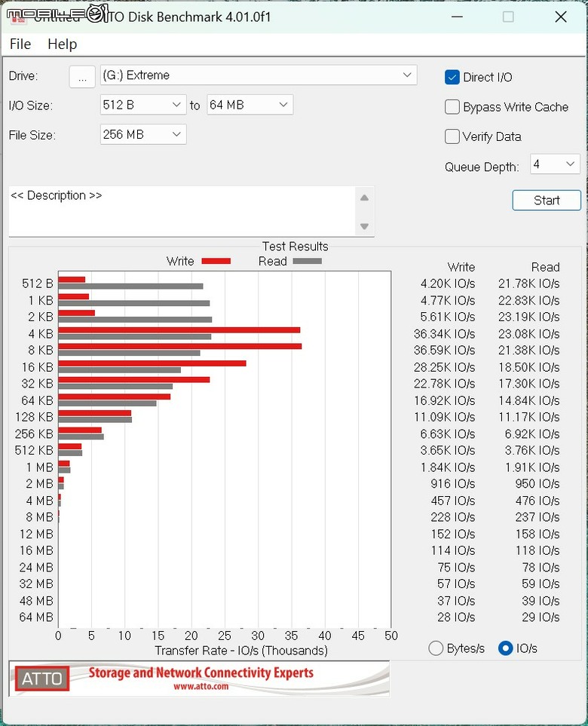The image size is (588, 726).
Task: Click the Write column header
Action: [461, 267]
